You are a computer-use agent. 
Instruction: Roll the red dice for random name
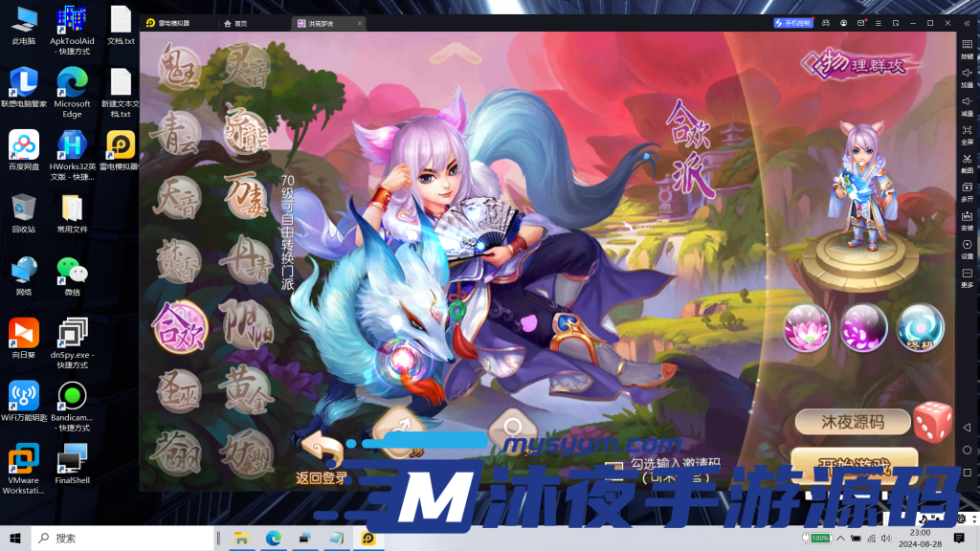pyautogui.click(x=933, y=422)
